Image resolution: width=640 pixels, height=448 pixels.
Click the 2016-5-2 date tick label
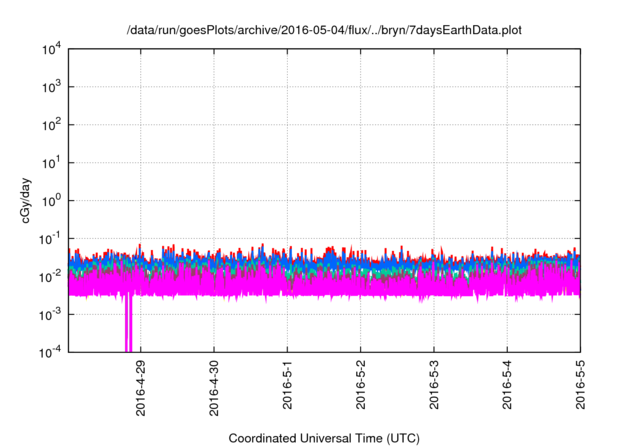pos(360,384)
